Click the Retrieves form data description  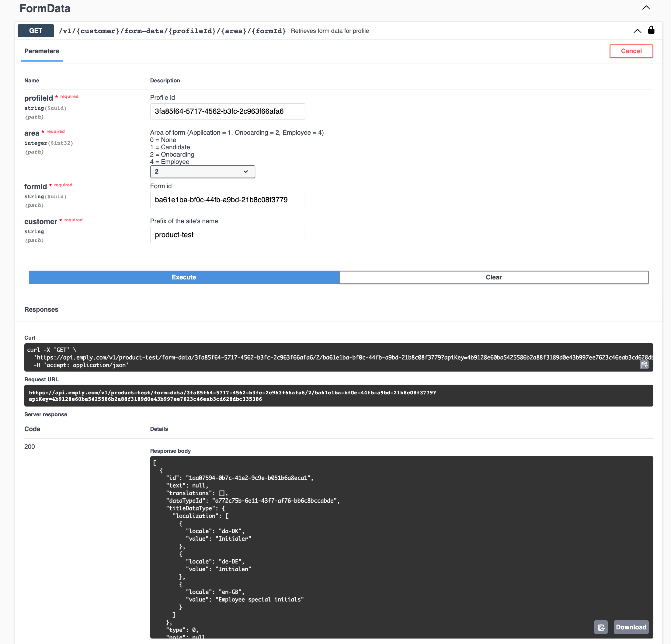tap(330, 31)
